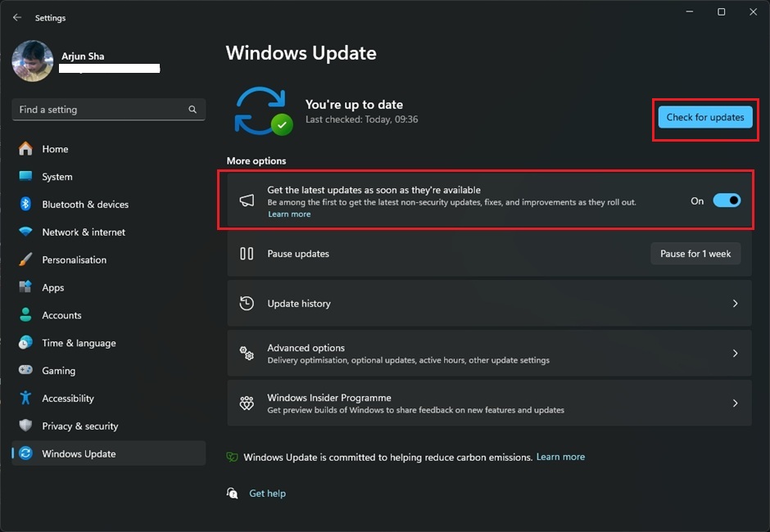Click the Accessibility figure icon

pyautogui.click(x=25, y=398)
